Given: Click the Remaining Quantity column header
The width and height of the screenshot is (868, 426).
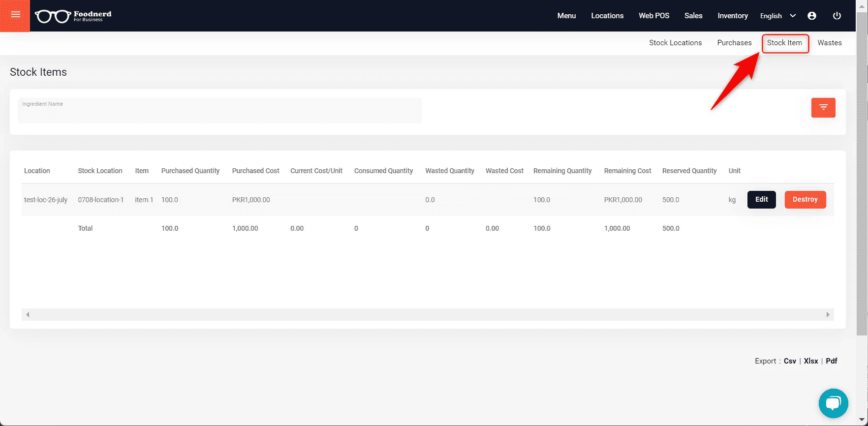Looking at the screenshot, I should click(562, 171).
